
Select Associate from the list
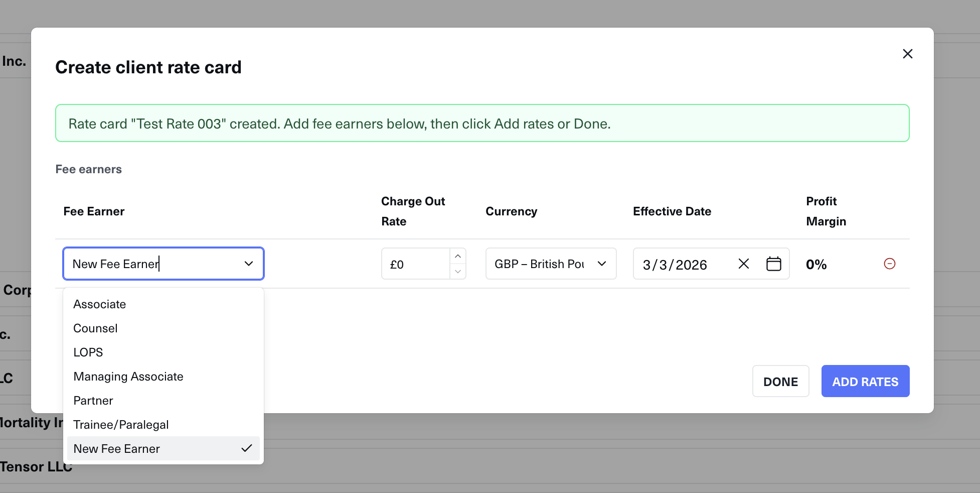point(100,304)
